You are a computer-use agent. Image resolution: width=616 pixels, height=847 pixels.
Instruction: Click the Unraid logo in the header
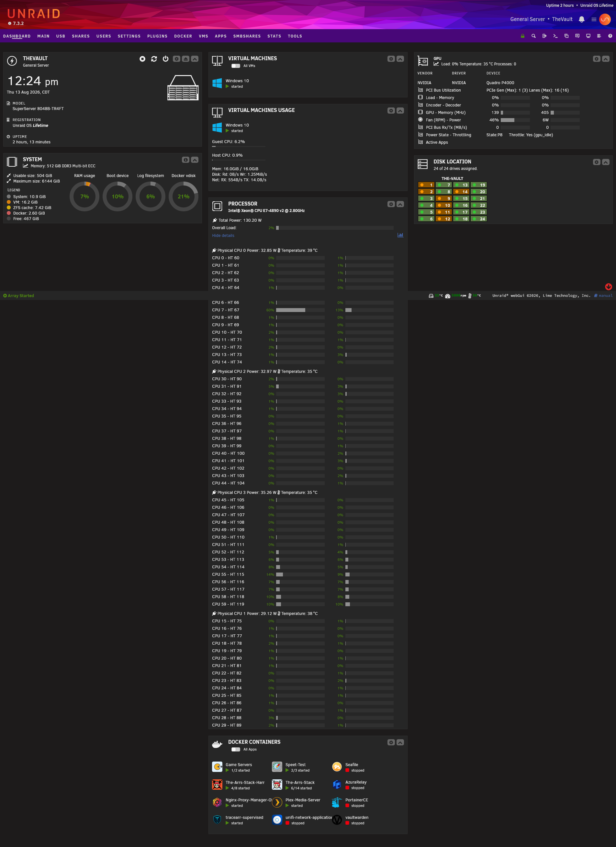34,14
